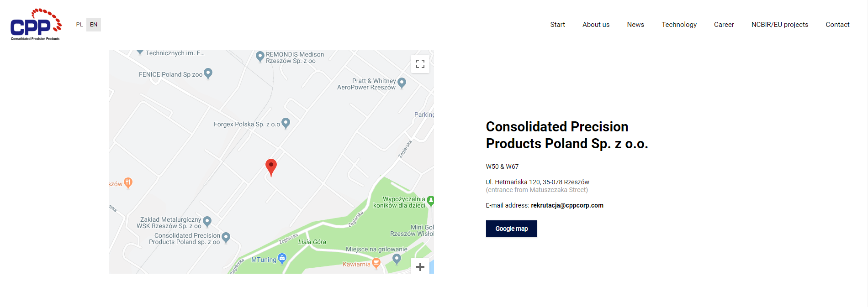Image resolution: width=868 pixels, height=307 pixels.
Task: Open the Start menu item
Action: point(557,25)
